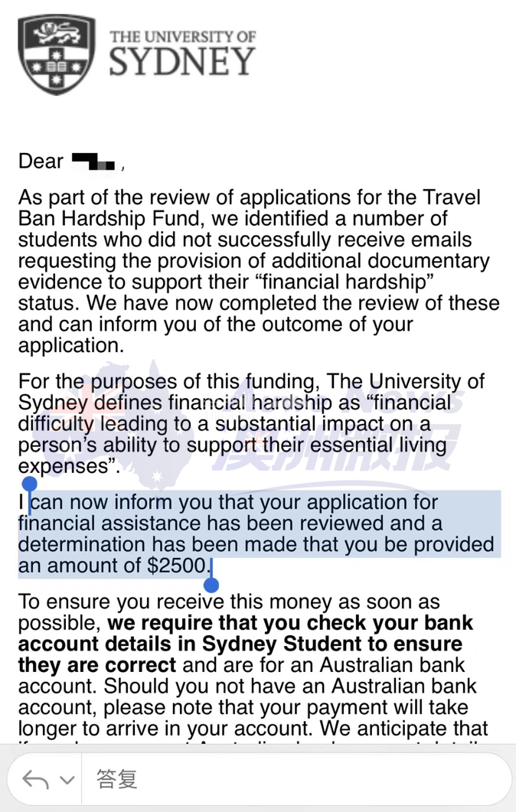Tap the bottom text selection handle

point(211,585)
